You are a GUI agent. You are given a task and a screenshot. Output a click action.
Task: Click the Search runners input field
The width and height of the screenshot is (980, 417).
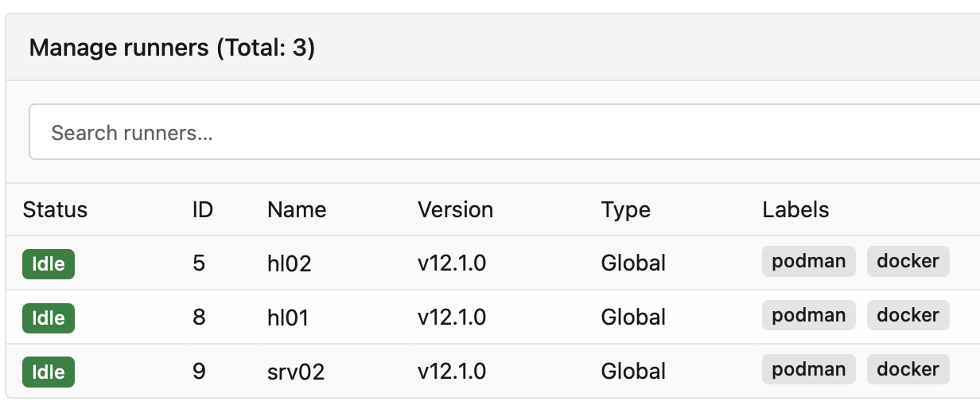[x=501, y=132]
